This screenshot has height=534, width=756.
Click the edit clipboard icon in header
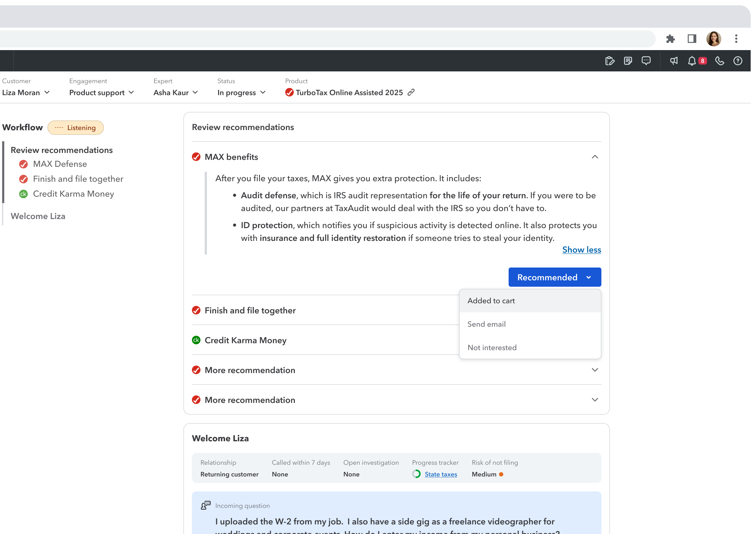pyautogui.click(x=609, y=61)
